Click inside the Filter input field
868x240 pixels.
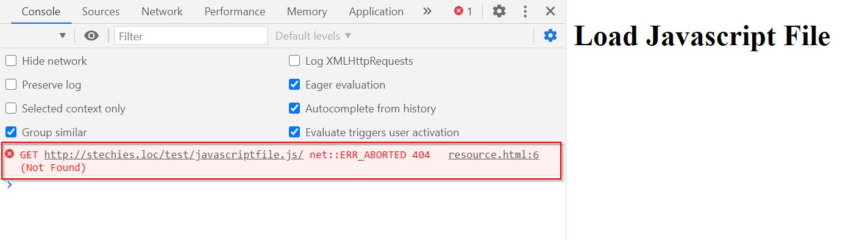point(191,36)
